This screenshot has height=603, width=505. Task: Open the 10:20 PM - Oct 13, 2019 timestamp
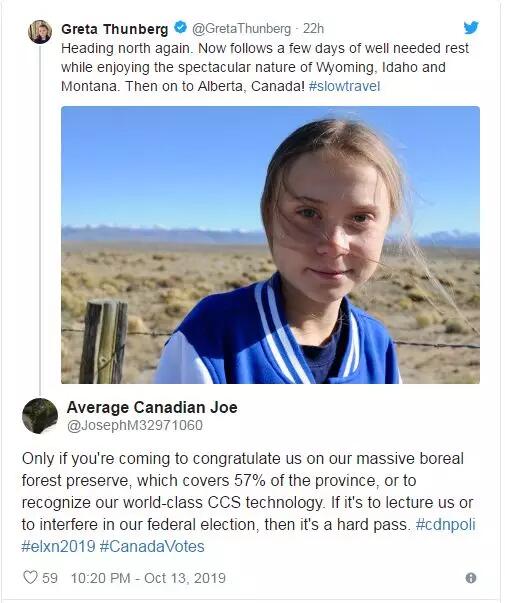(x=148, y=578)
